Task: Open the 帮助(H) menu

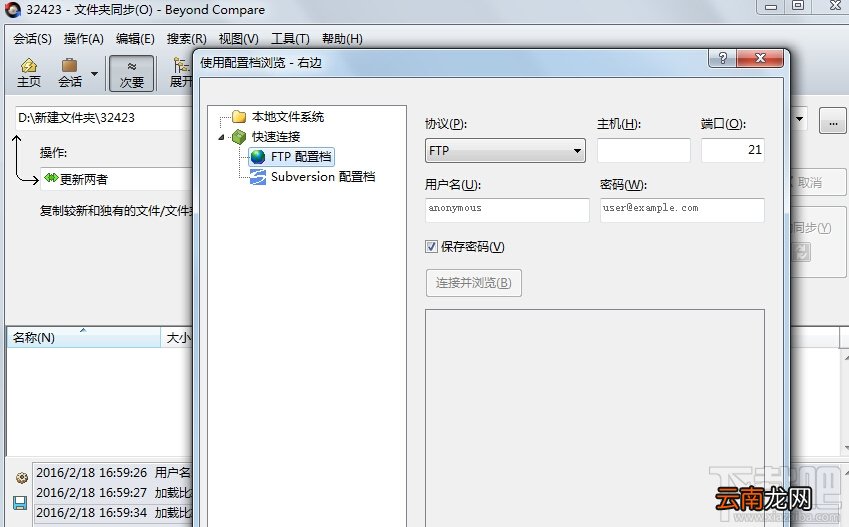Action: click(x=342, y=39)
